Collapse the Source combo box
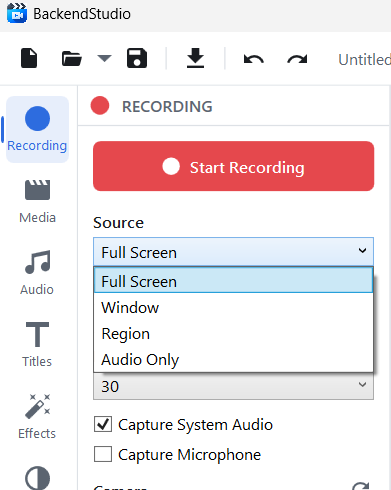 (x=233, y=252)
